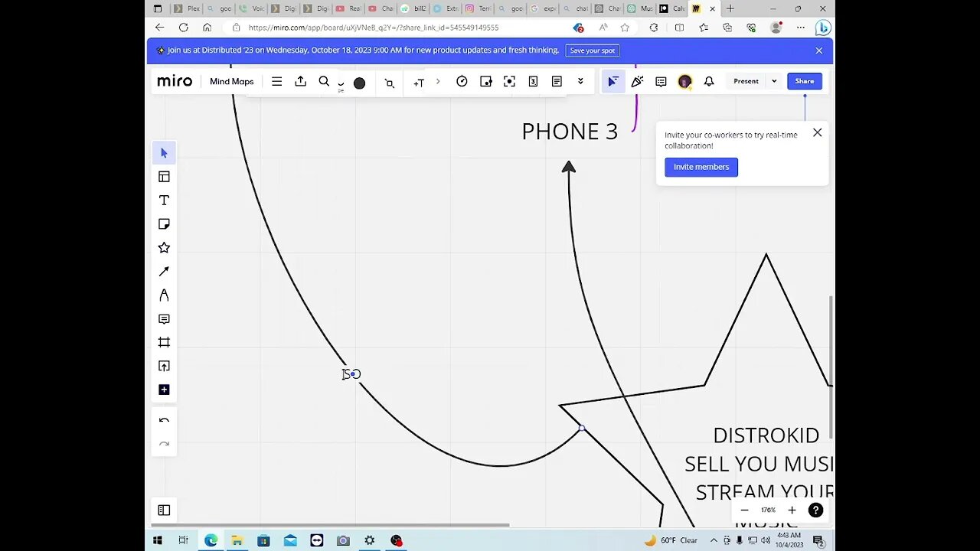Zoom out with the minus button
Image resolution: width=980 pixels, height=551 pixels.
coord(744,510)
